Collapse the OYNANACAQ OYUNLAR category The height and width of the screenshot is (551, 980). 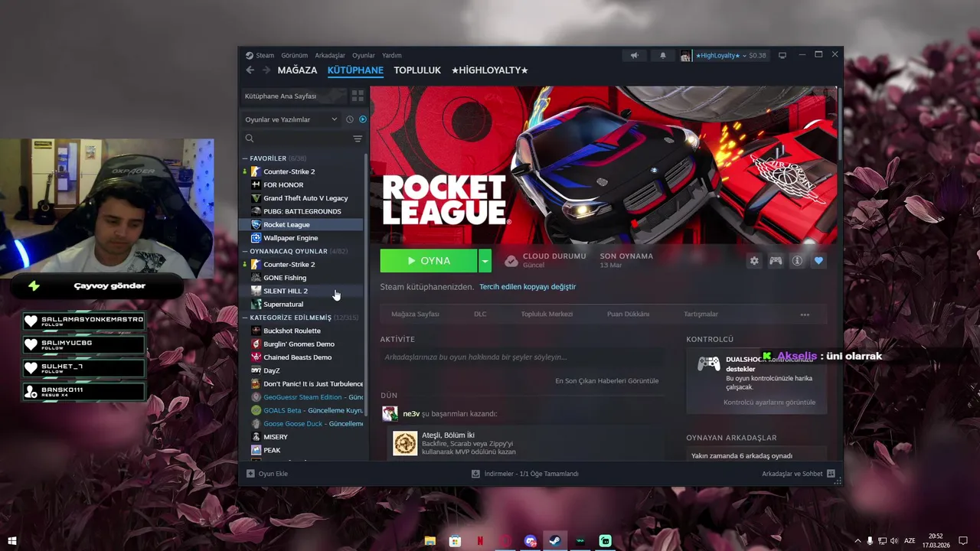click(245, 251)
